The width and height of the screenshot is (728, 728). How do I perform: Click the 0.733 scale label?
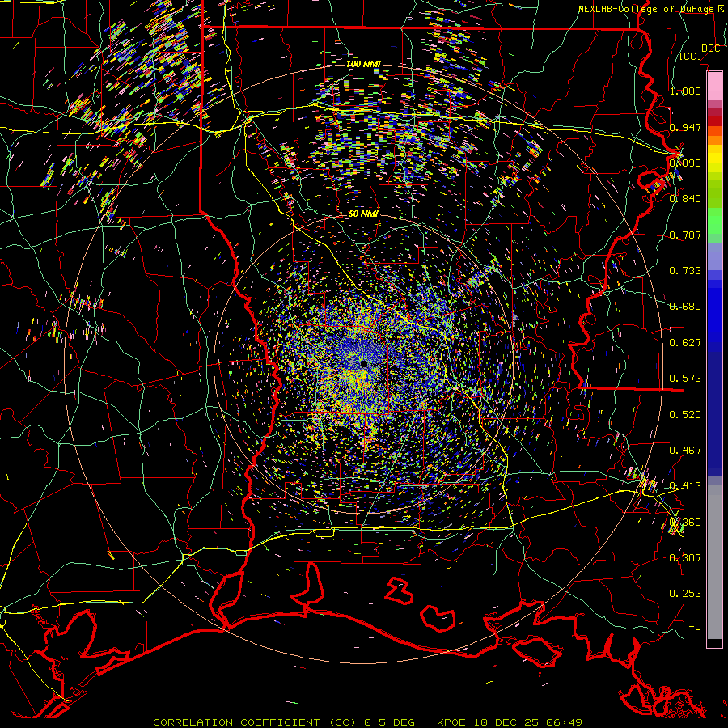coord(685,271)
